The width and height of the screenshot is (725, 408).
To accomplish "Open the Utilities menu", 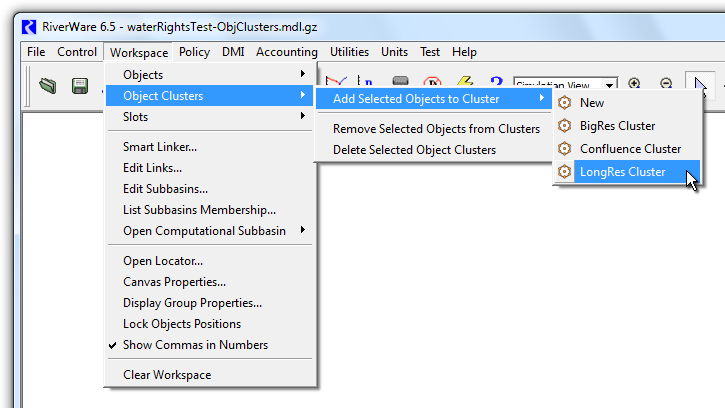I will pos(349,52).
